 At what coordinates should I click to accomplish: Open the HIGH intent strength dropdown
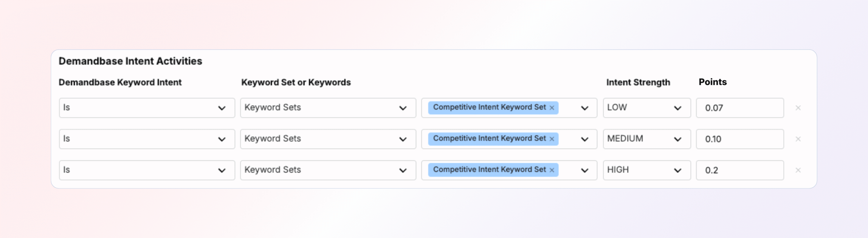pos(646,170)
